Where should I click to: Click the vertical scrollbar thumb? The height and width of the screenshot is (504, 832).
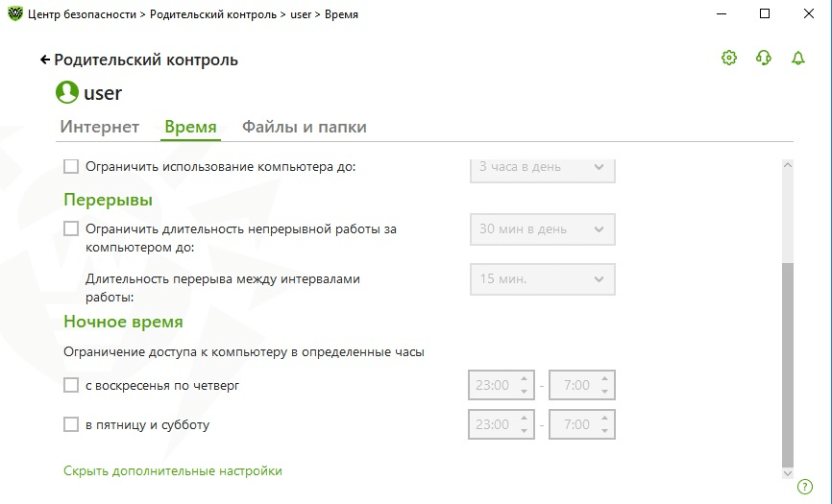pos(789,363)
